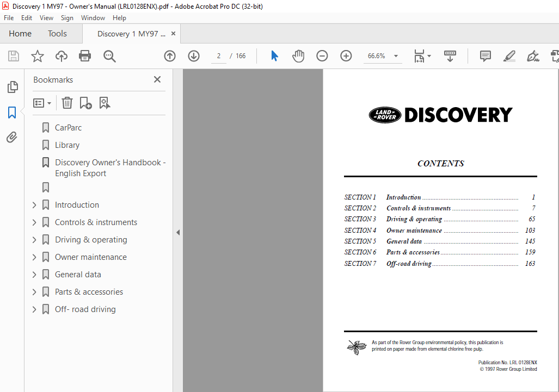Image resolution: width=559 pixels, height=392 pixels.
Task: Open the Edit menu
Action: click(x=26, y=18)
